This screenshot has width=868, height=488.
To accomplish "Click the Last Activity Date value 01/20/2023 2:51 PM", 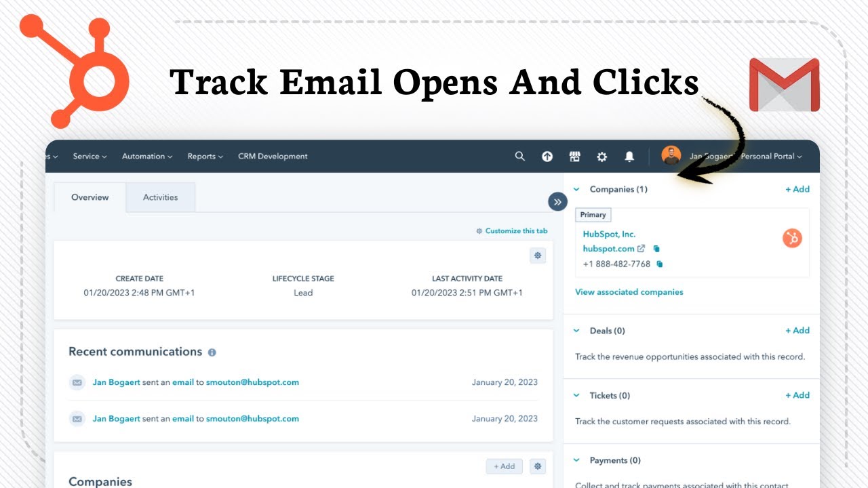I will (467, 293).
